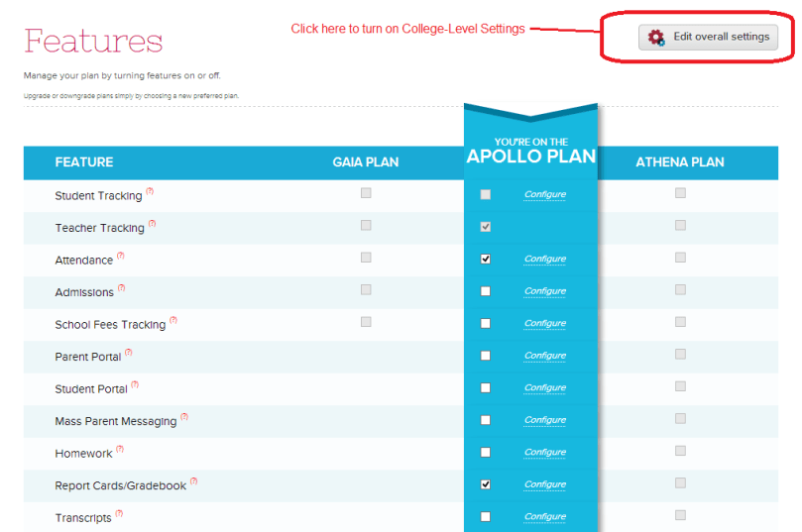The height and width of the screenshot is (532, 802).
Task: Select the ATHENA PLAN column header
Action: 680,162
